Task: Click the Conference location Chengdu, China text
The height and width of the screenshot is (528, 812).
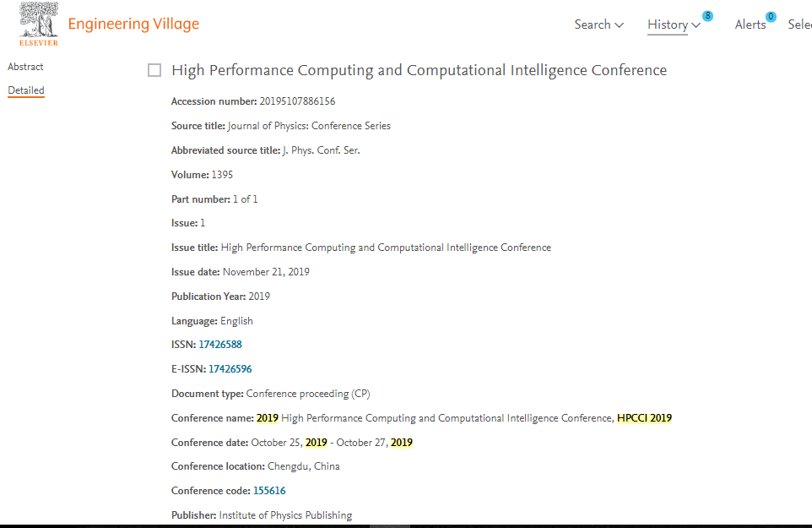Action: (303, 466)
